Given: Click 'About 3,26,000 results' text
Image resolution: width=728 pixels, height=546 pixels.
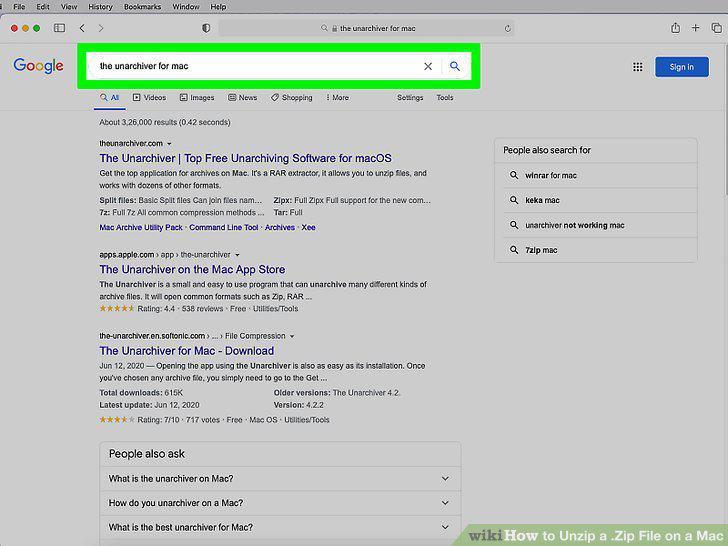Looking at the screenshot, I should click(165, 123).
